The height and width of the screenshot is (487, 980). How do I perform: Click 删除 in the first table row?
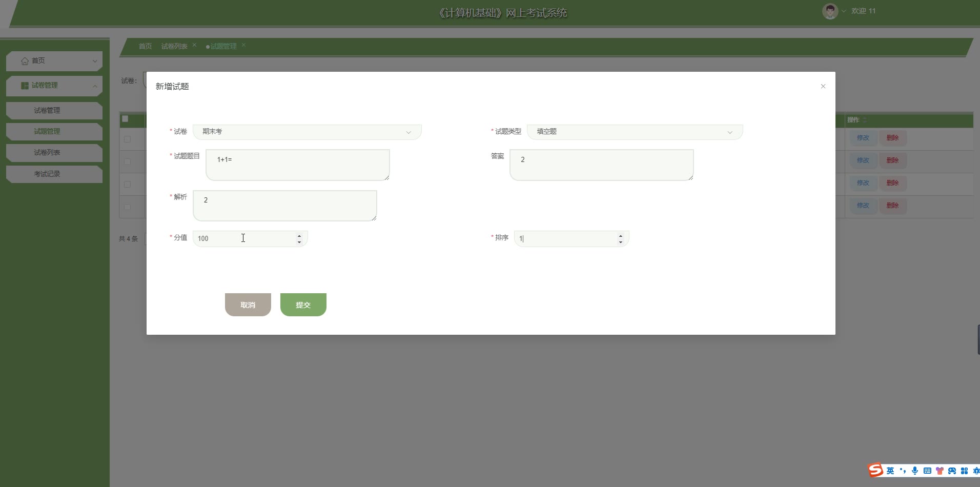pyautogui.click(x=893, y=138)
